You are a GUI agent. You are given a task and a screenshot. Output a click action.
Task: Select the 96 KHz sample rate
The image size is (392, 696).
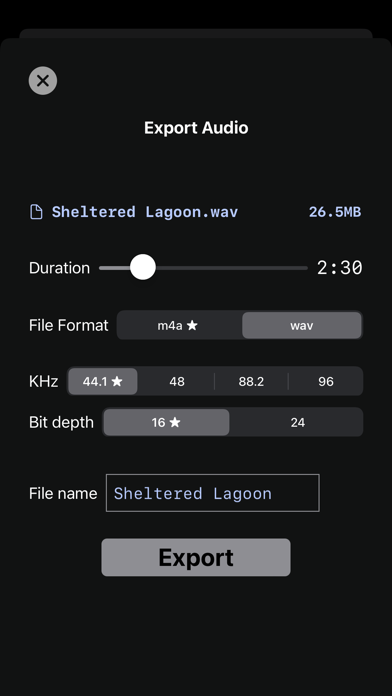pyautogui.click(x=325, y=381)
